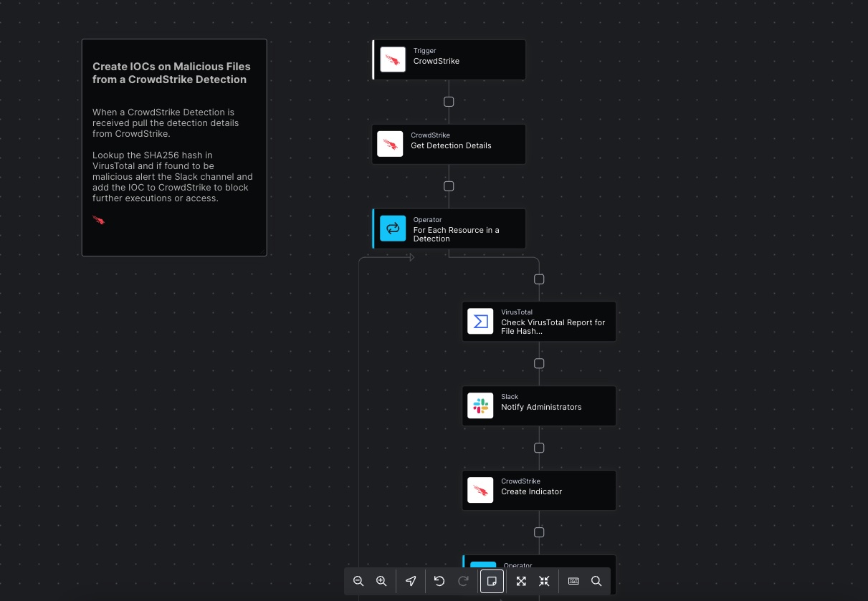Open Check VirusTotal Report for File Hash step

coord(539,321)
